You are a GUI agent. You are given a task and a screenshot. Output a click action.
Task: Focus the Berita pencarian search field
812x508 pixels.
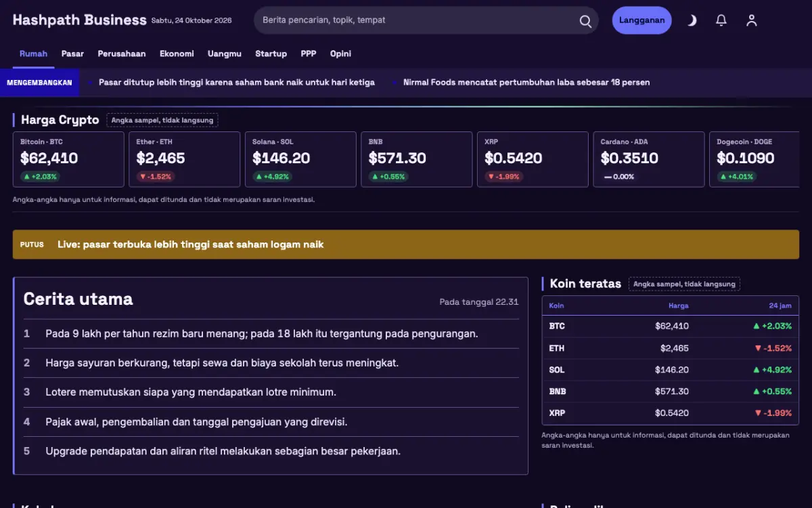(x=426, y=20)
